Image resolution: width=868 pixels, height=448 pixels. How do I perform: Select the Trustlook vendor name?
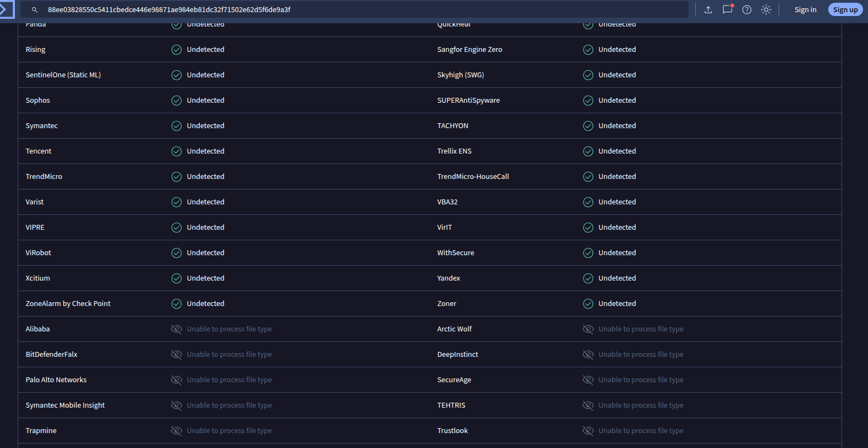452,431
